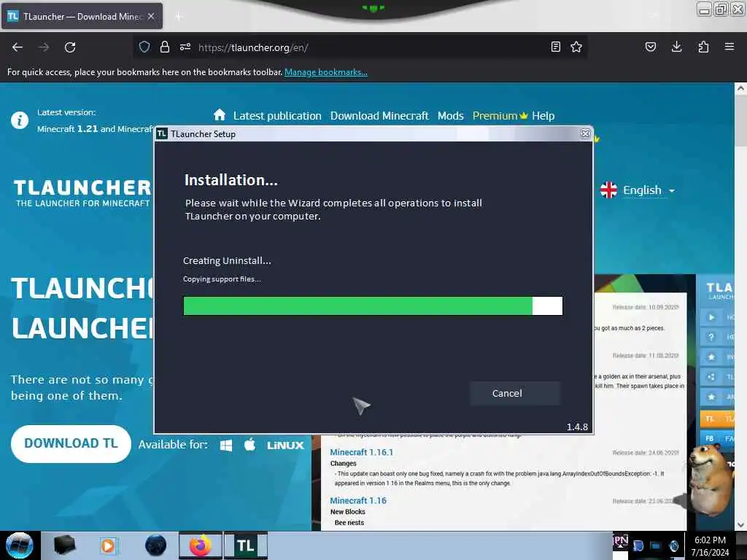The height and width of the screenshot is (560, 747).
Task: Follow the Manage bookmarks link
Action: (x=326, y=72)
